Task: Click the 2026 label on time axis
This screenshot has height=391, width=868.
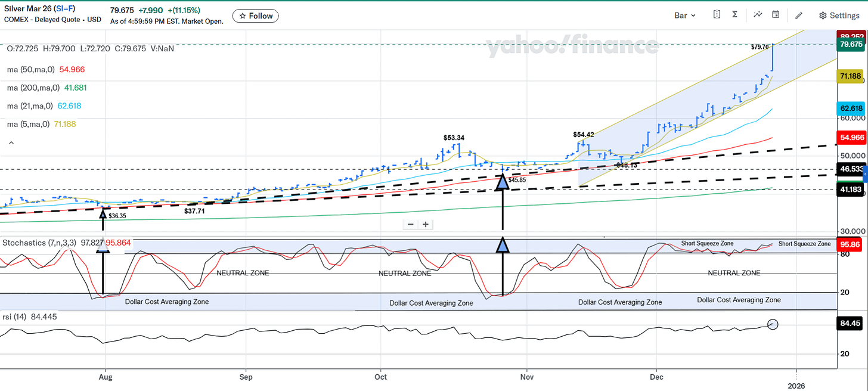Action: 797,386
